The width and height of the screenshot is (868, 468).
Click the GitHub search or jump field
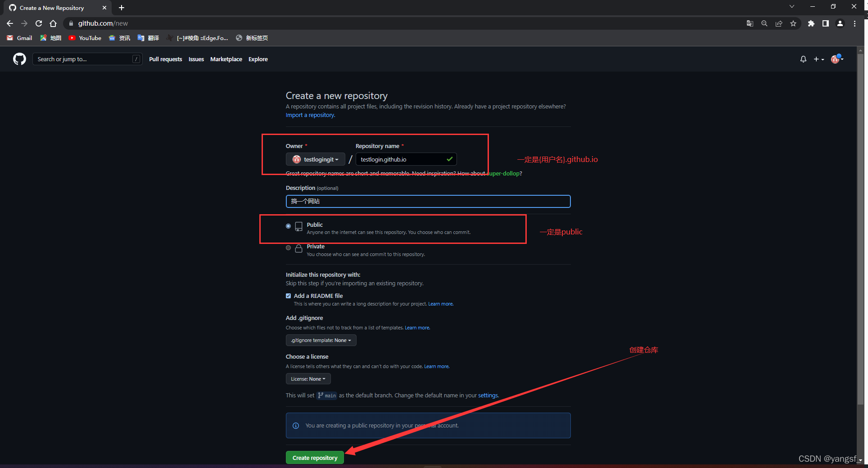[87, 59]
